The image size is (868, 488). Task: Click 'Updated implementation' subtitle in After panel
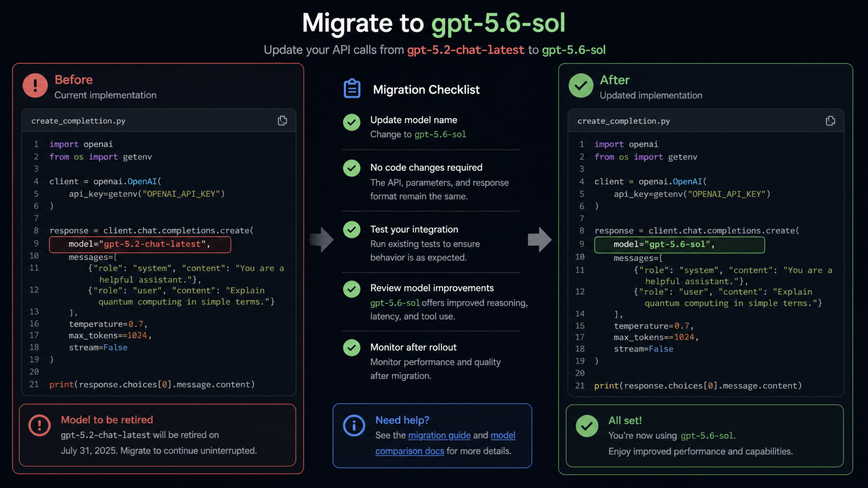[x=651, y=96]
